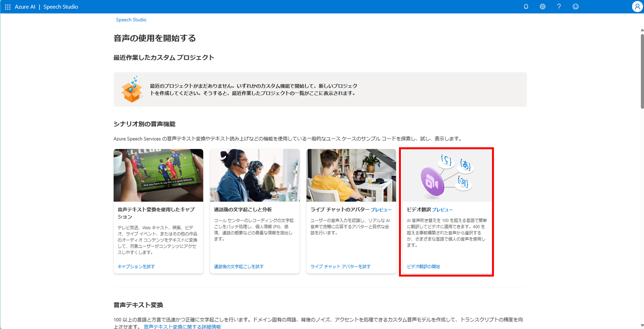Open notifications bell icon

pos(526,7)
